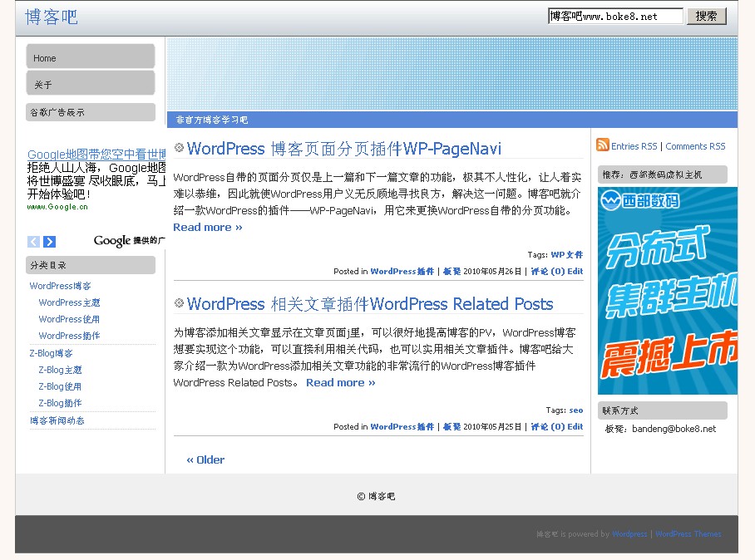Image resolution: width=755 pixels, height=560 pixels.
Task: Click the bullet icon beside WP-PageNavi title
Action: 179,148
